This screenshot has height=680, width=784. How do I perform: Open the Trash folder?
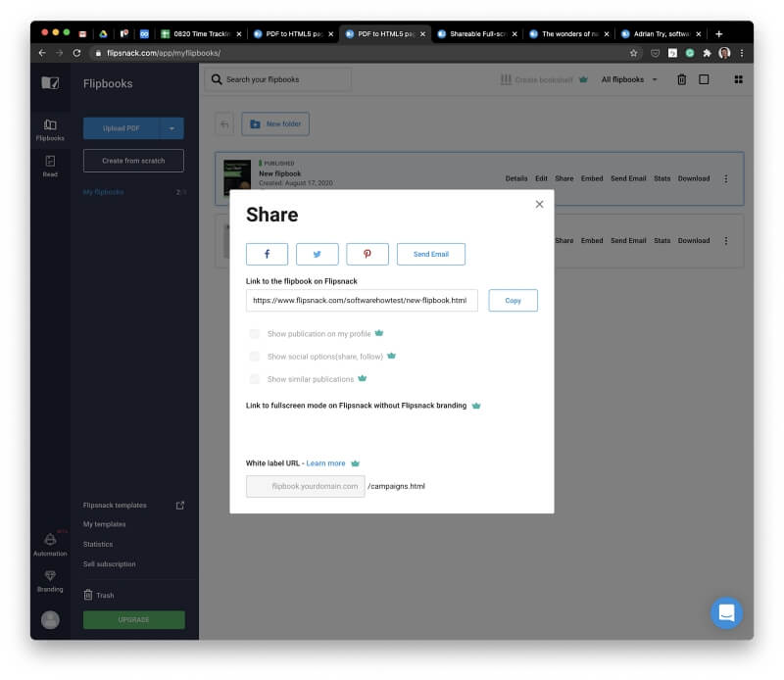pos(99,596)
